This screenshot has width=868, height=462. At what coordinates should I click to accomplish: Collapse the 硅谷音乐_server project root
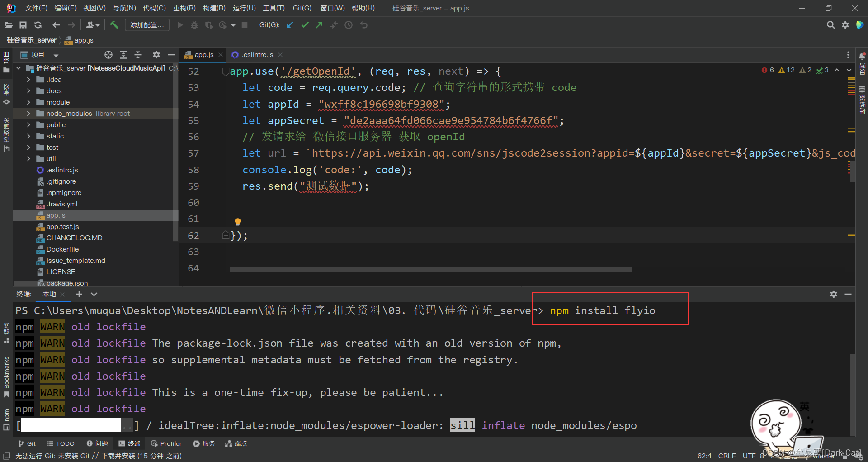coord(19,68)
